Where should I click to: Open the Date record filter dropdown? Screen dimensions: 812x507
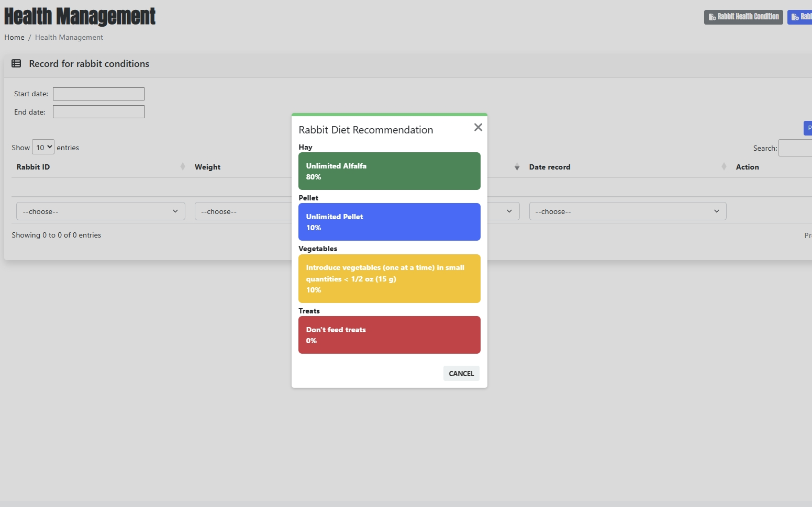[x=627, y=211]
